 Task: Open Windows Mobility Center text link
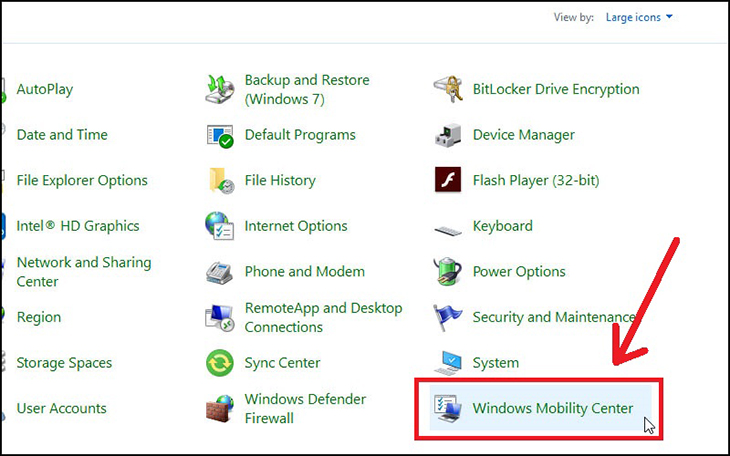[553, 408]
